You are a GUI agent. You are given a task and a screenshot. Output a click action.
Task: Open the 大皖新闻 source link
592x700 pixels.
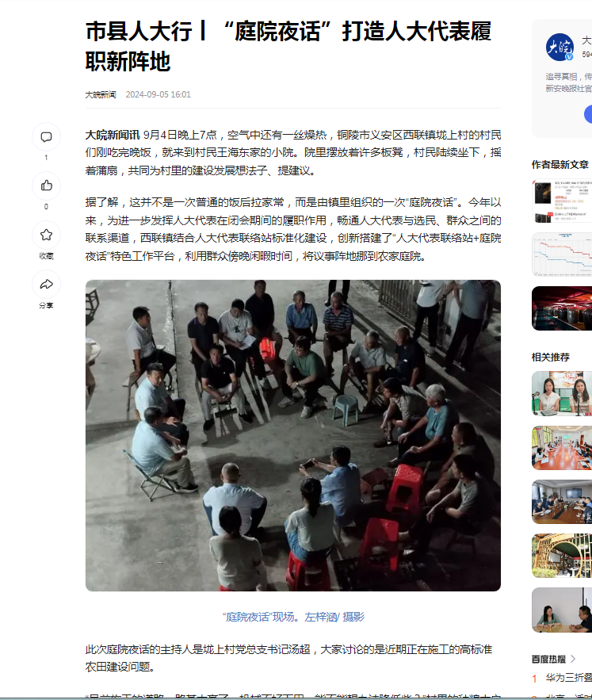tap(101, 94)
